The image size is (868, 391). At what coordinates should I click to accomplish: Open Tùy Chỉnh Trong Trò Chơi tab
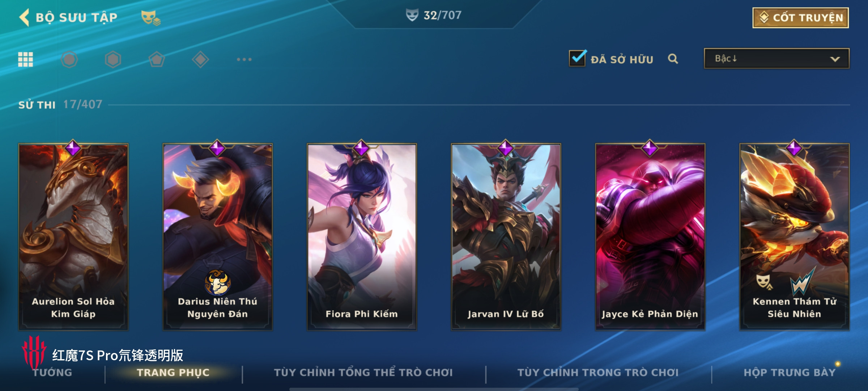[598, 373]
